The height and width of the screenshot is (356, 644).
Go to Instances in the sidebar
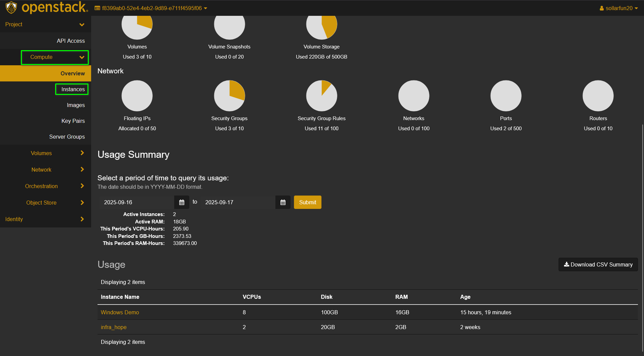[x=73, y=89]
